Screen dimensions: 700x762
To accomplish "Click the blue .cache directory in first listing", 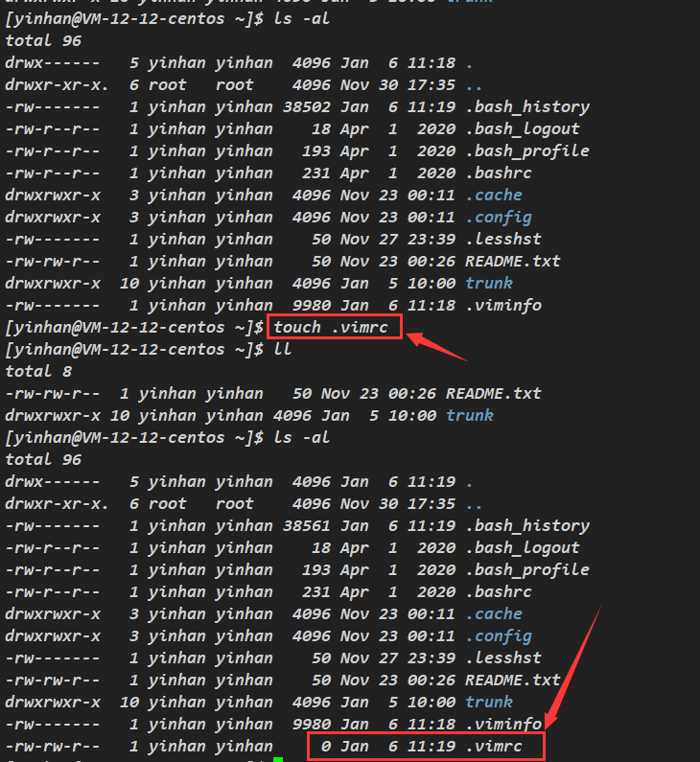I will 494,195.
